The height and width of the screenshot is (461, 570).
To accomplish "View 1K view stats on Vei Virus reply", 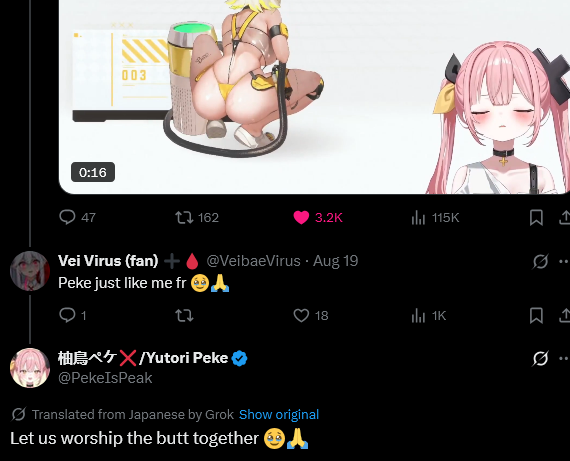I will pyautogui.click(x=429, y=316).
